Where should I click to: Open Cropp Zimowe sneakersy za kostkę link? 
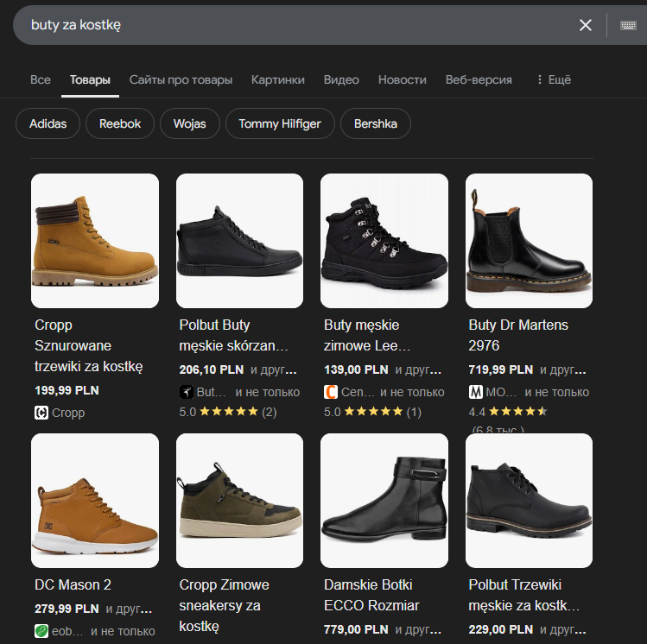[x=224, y=605]
